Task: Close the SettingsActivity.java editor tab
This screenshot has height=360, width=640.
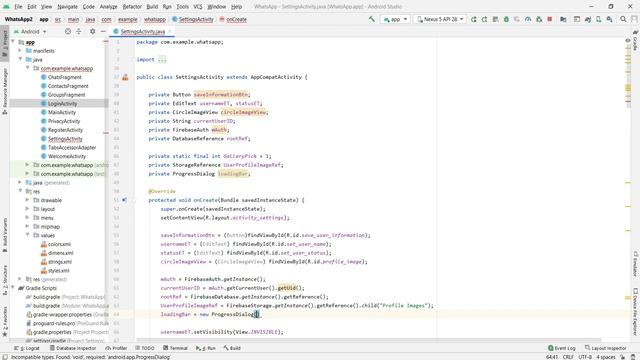Action: [x=170, y=31]
